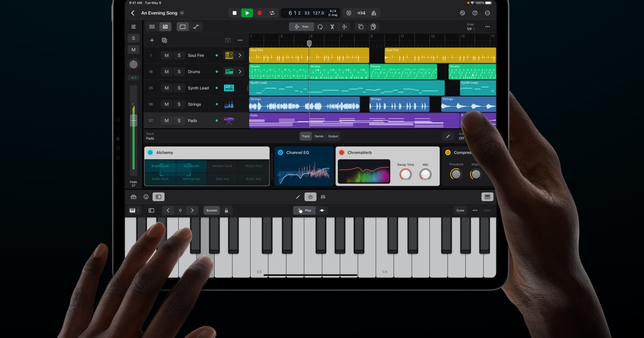Image resolution: width=644 pixels, height=338 pixels.
Task: Select the Trim tool
Action: [302, 27]
